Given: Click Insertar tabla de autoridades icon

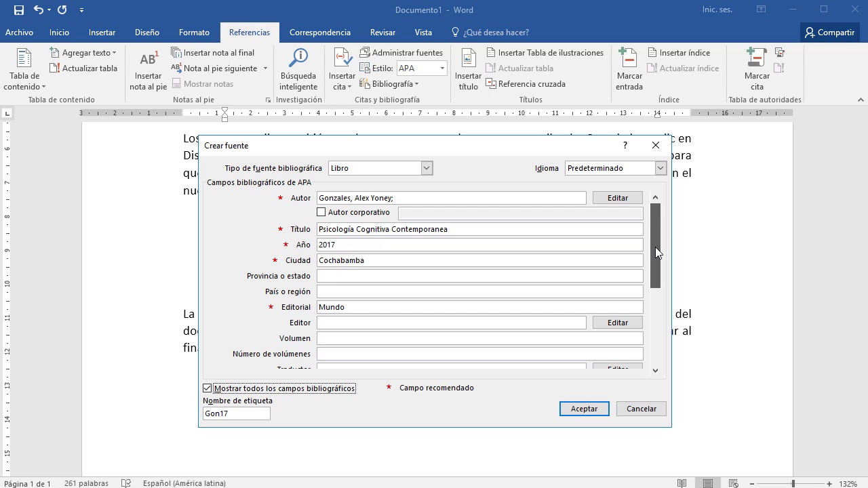Looking at the screenshot, I should 780,52.
